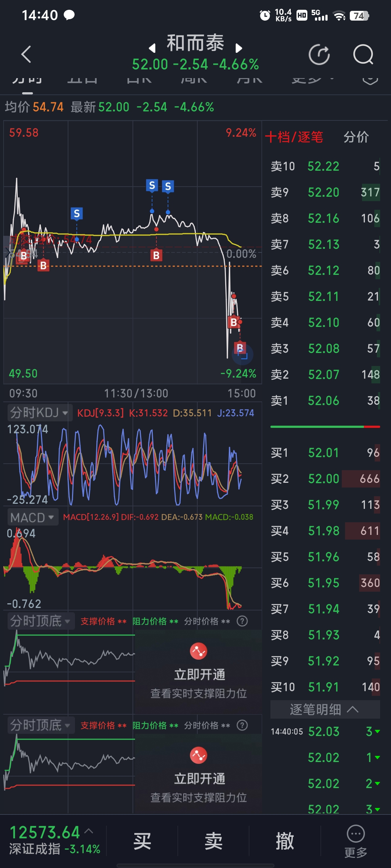Tap the chat bubble notification icon
This screenshot has width=391, height=868.
(x=69, y=15)
